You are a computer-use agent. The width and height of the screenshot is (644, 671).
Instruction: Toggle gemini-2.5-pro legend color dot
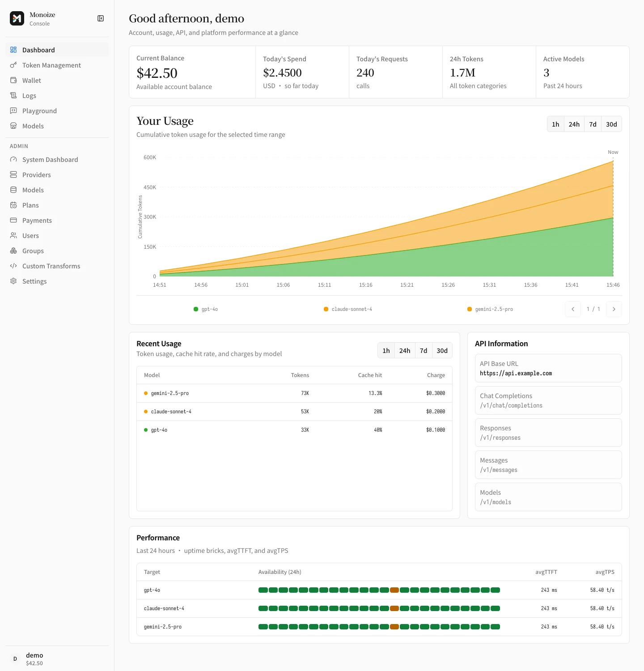pos(470,309)
